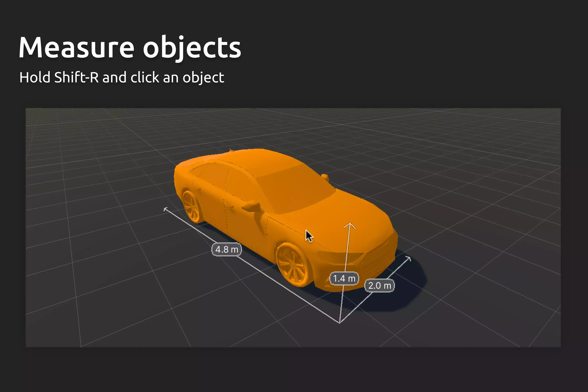The width and height of the screenshot is (588, 392).
Task: Click the roof antenna on the car
Action: point(231,150)
